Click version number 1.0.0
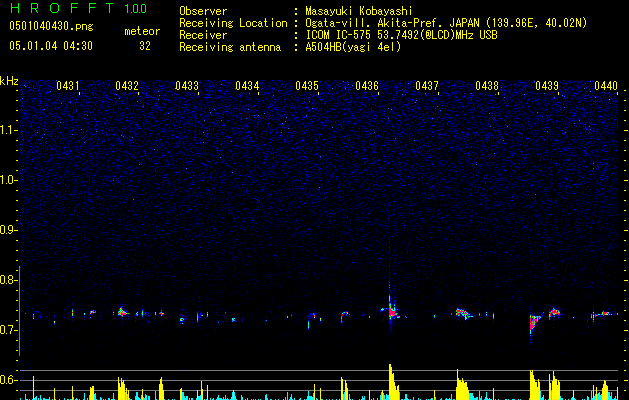Image resolution: width=629 pixels, height=400 pixels. tap(136, 9)
